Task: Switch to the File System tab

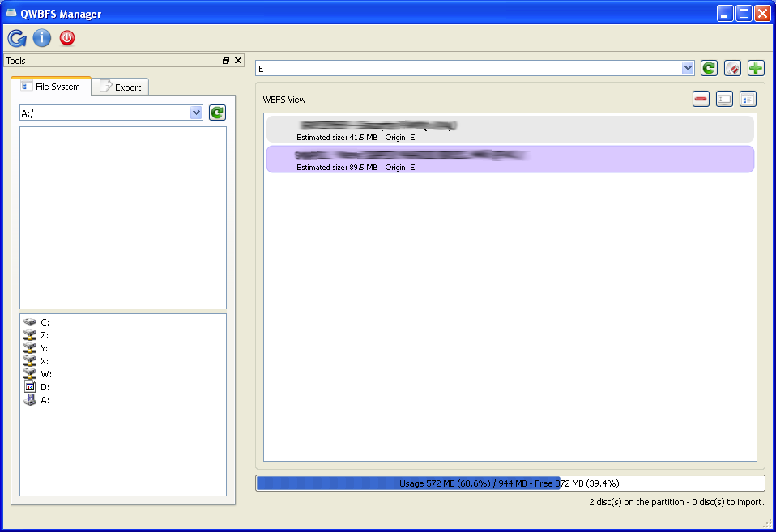Action: [x=51, y=86]
